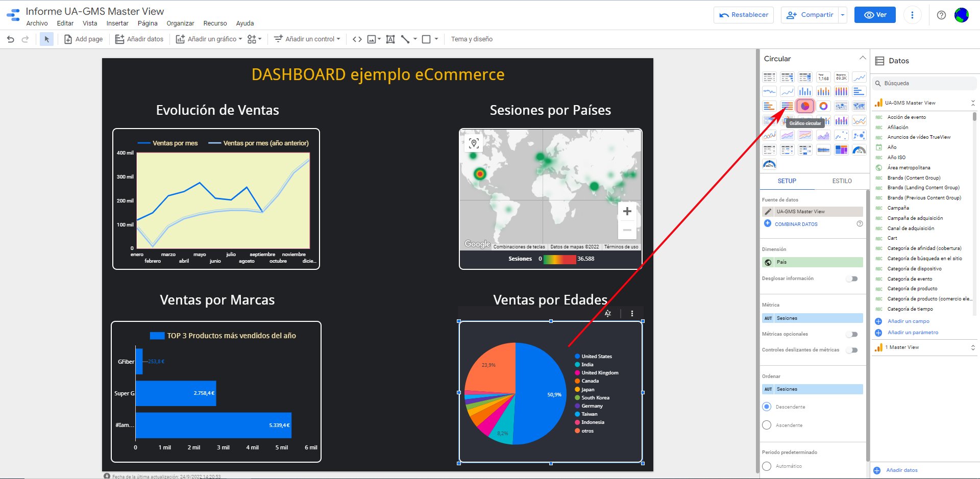Open image insert dropdown arrow

click(x=379, y=39)
